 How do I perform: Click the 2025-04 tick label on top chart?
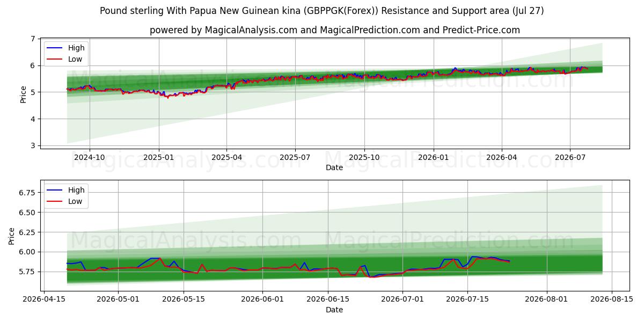click(x=226, y=157)
